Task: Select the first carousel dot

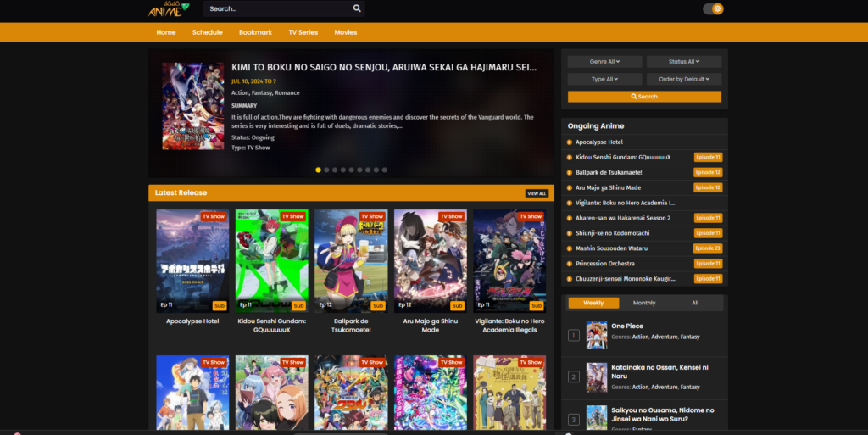Action: [x=319, y=170]
